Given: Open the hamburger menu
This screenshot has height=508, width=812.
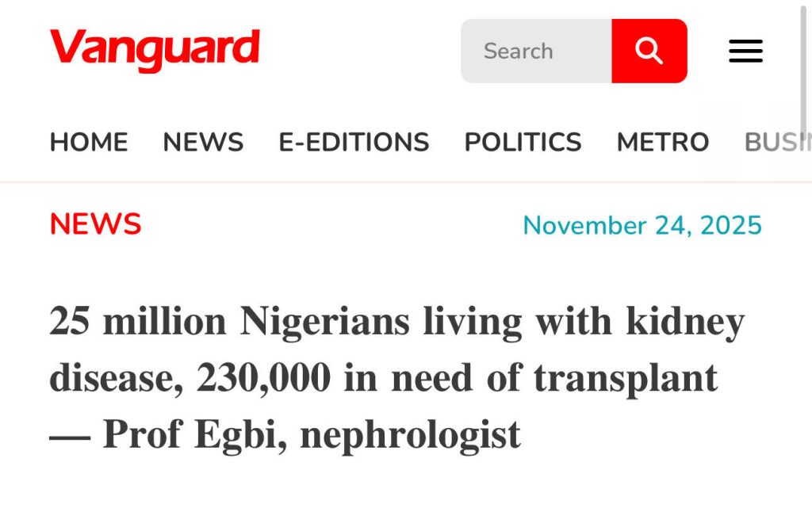Looking at the screenshot, I should pos(745,51).
